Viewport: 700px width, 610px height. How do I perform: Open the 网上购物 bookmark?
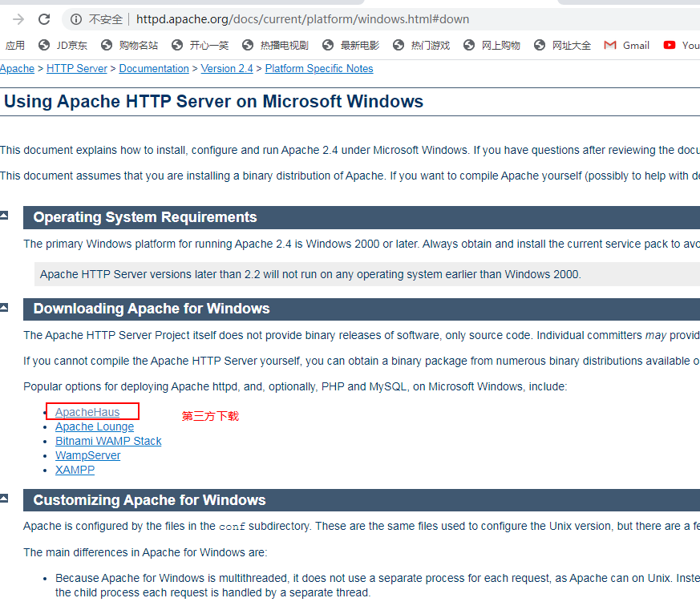492,45
